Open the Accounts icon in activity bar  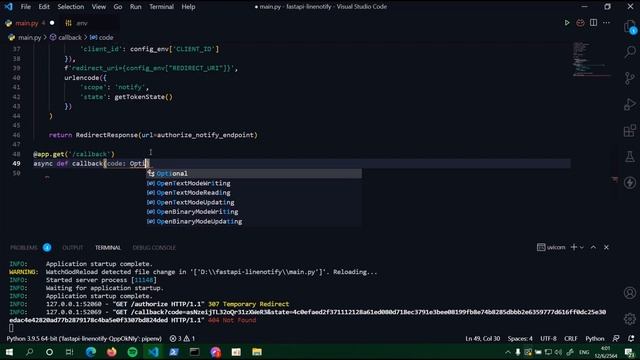630,293
